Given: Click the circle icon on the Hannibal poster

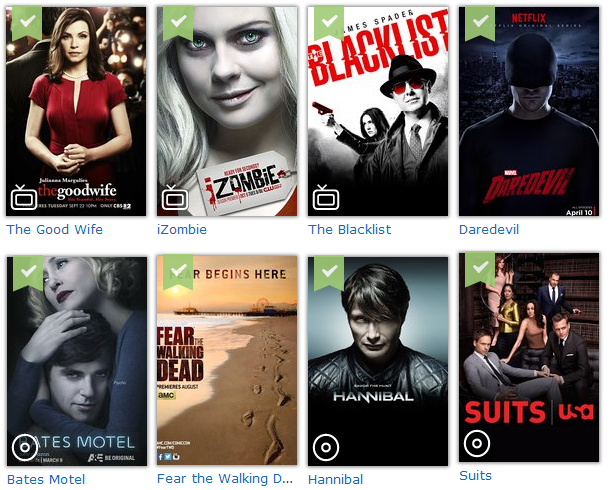Looking at the screenshot, I should (x=326, y=447).
